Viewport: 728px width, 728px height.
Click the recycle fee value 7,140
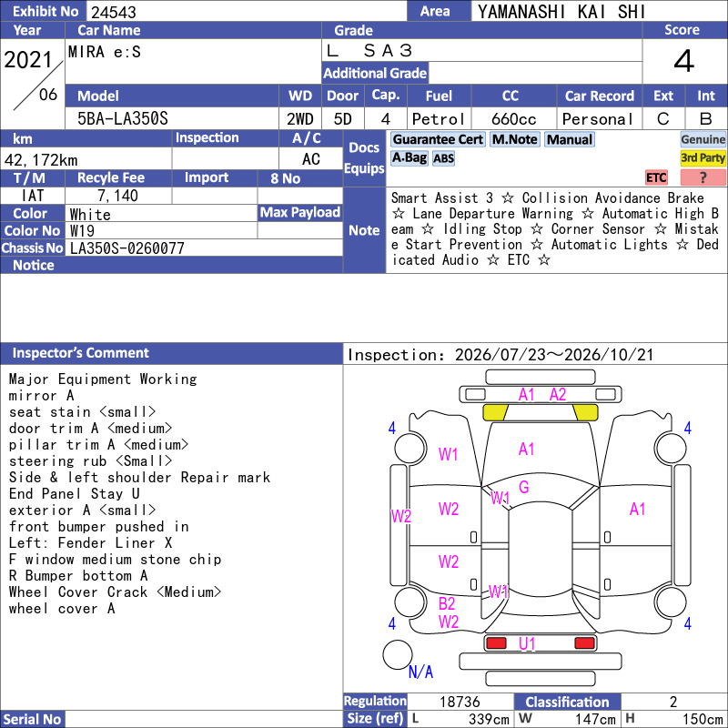[118, 196]
